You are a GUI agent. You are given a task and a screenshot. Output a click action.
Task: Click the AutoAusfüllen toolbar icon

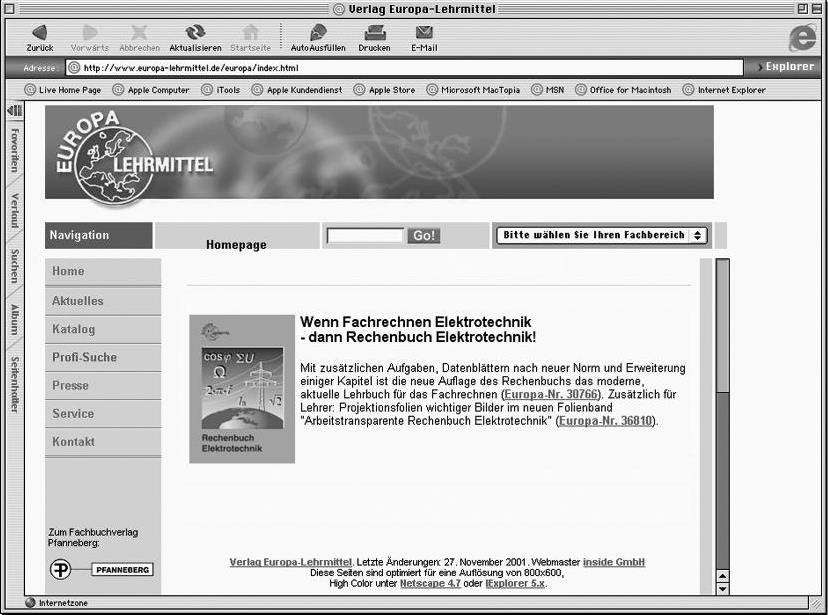[318, 37]
